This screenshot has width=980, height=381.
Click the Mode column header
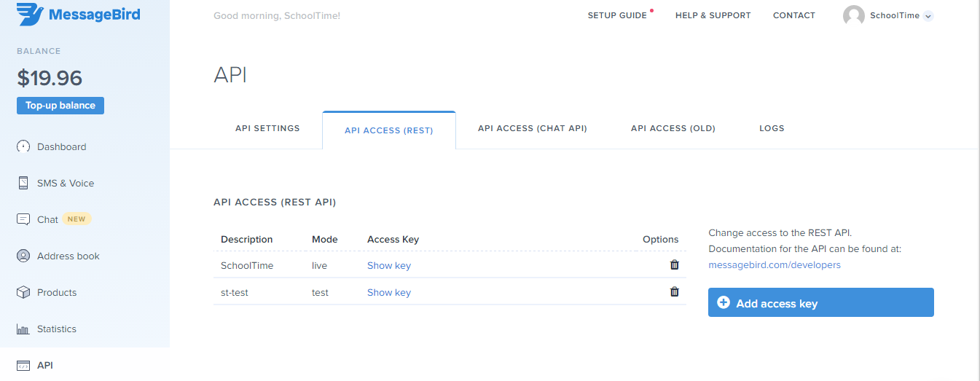click(325, 240)
